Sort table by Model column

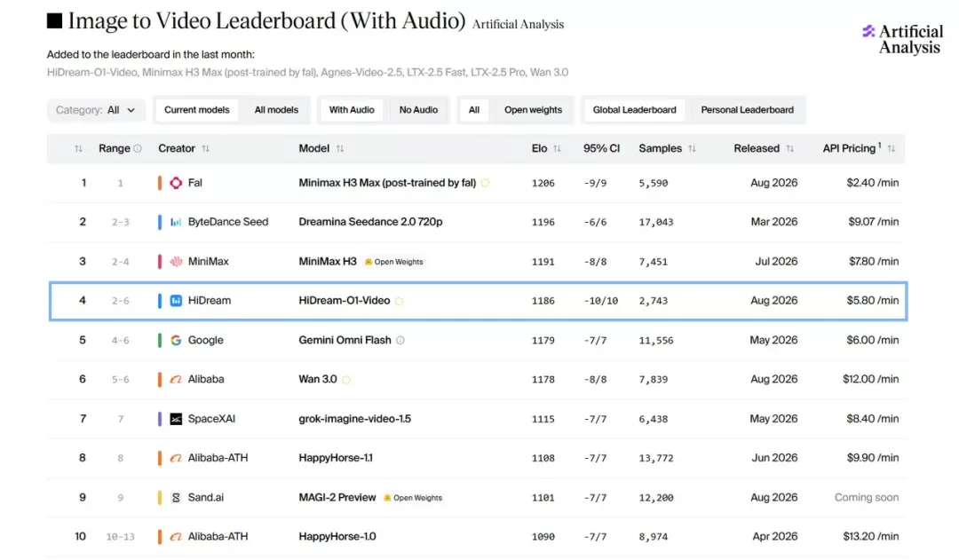(x=340, y=148)
